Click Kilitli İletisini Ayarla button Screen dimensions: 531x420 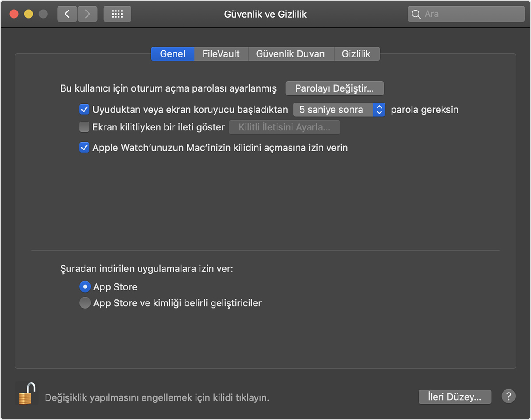pos(284,127)
